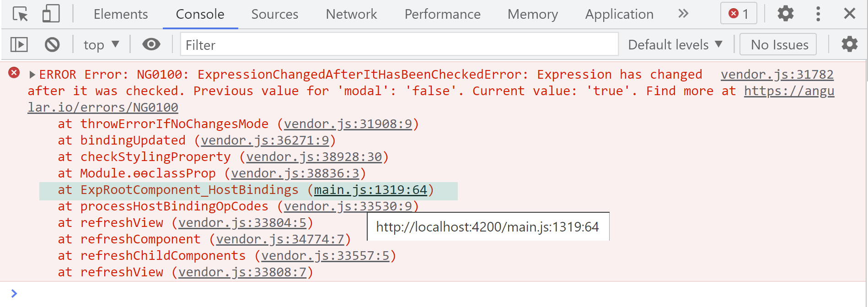
Task: Focus the console Filter input field
Action: 399,45
